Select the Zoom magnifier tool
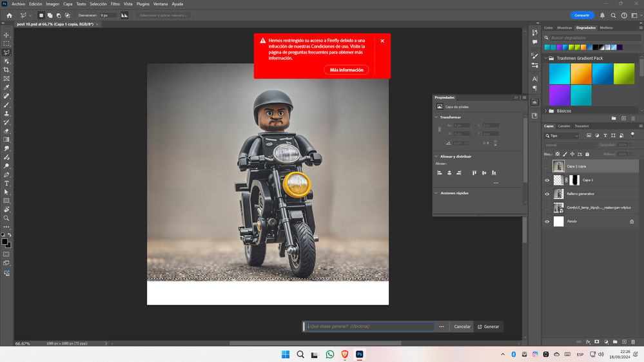 (x=6, y=218)
